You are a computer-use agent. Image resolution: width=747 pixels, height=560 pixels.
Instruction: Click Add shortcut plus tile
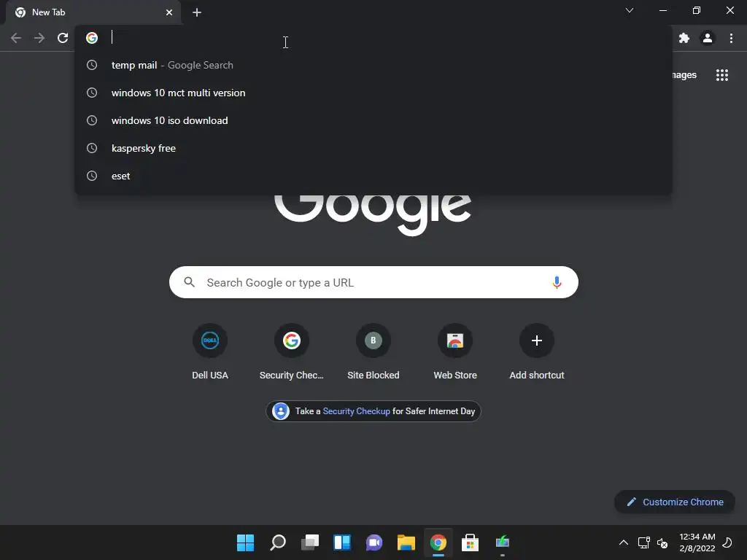pos(537,351)
